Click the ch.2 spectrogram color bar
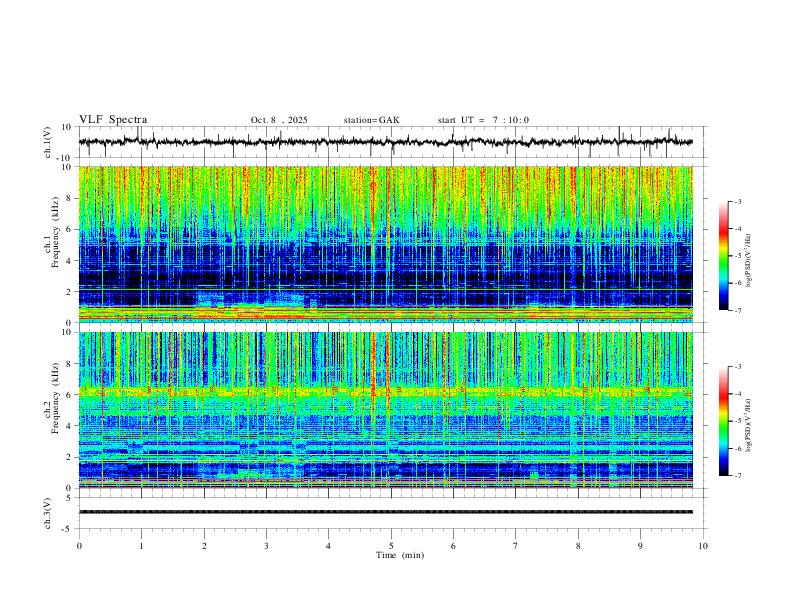This screenshot has height=612, width=792. tap(723, 421)
